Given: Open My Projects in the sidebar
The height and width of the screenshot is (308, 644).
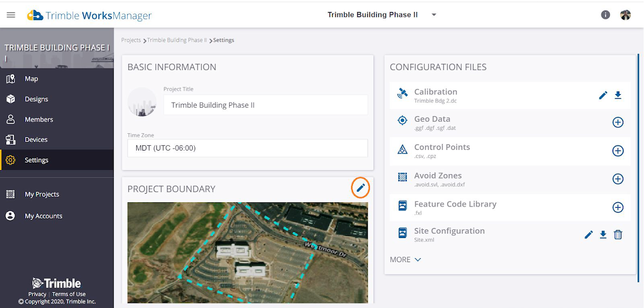Looking at the screenshot, I should [57, 194].
